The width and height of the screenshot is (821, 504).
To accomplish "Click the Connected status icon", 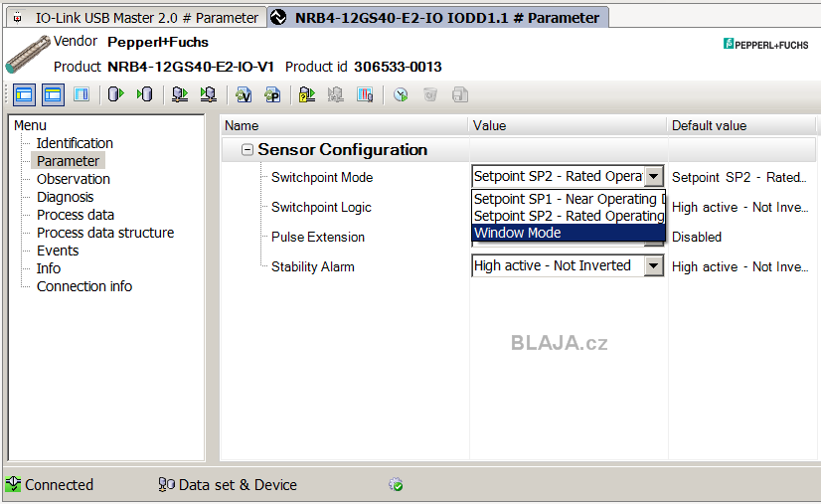I will 13,484.
